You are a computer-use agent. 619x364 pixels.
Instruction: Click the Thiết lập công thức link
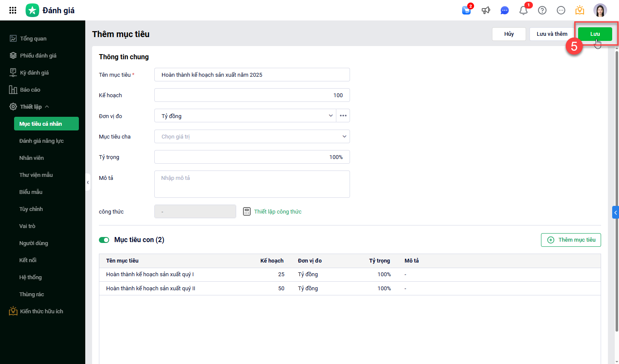coord(278,211)
